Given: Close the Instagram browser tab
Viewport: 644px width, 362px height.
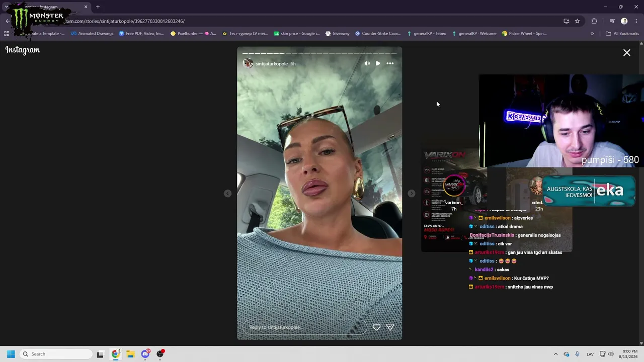Looking at the screenshot, I should [x=86, y=7].
